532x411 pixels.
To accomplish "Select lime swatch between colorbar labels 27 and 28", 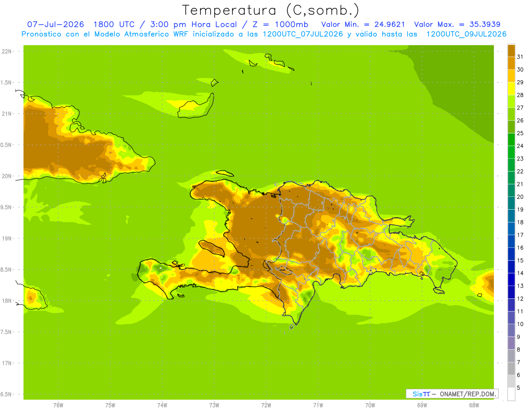I will click(511, 101).
